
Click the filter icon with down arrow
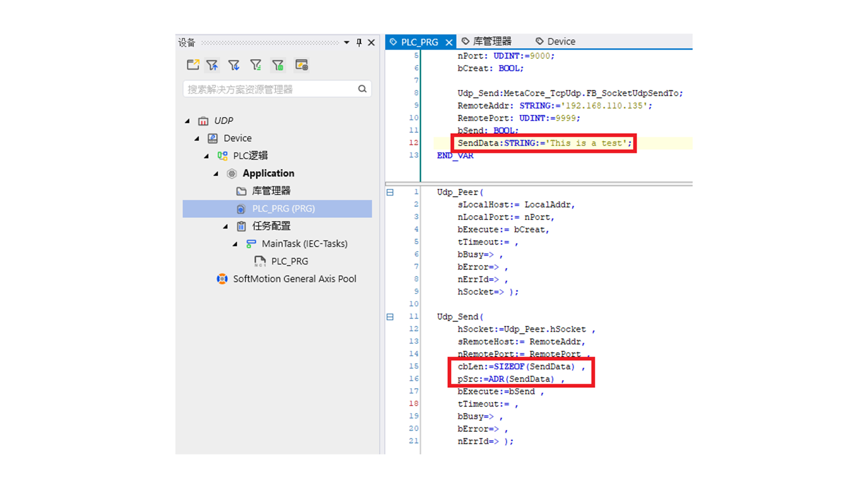point(234,65)
